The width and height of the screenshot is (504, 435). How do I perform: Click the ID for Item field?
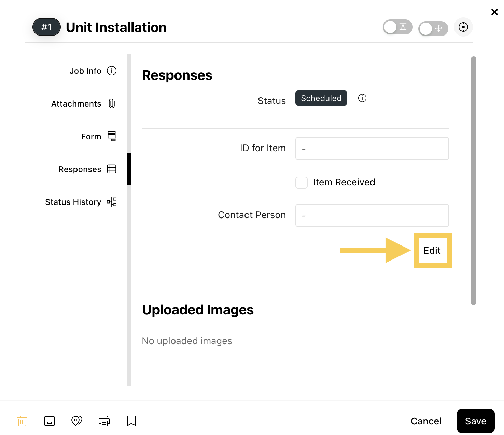372,149
